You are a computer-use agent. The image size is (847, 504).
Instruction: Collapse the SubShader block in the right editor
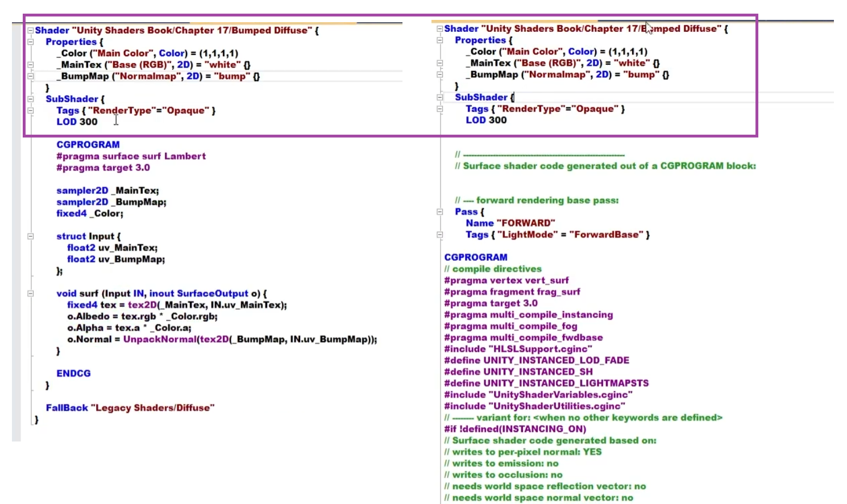click(439, 97)
